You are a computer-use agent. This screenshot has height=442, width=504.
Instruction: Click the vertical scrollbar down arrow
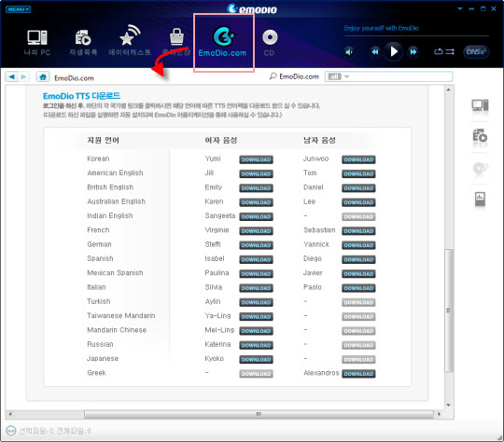pyautogui.click(x=448, y=406)
